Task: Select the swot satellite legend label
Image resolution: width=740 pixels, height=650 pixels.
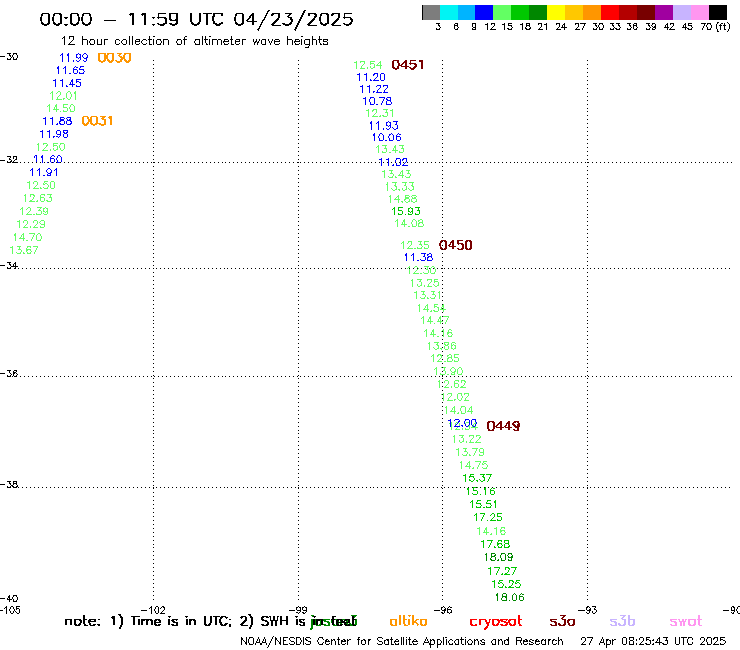Action: (686, 622)
